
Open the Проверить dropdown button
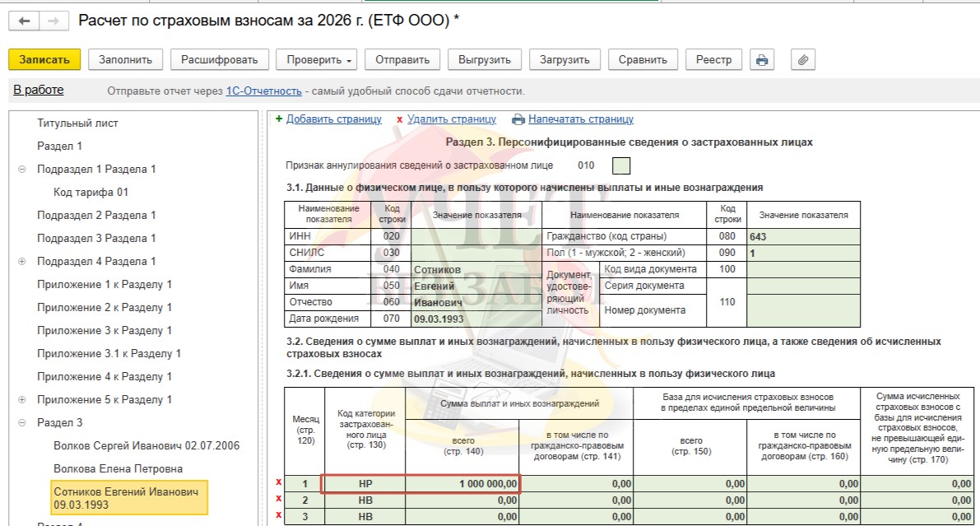tap(318, 60)
